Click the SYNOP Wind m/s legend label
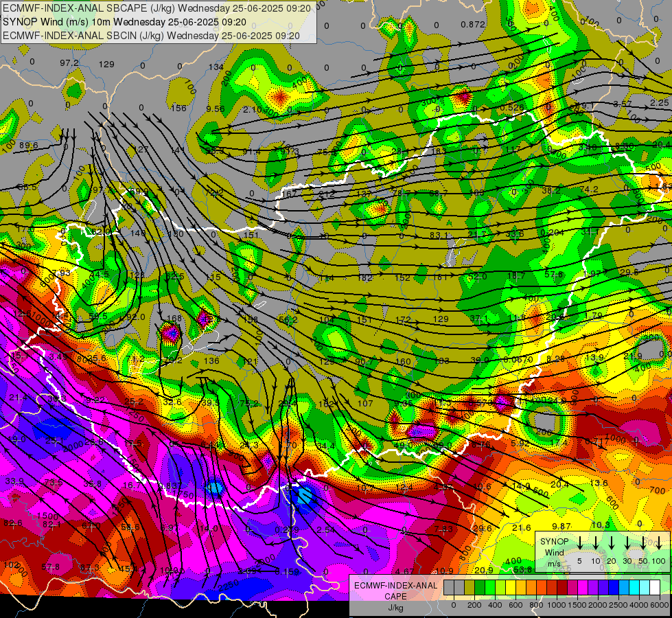 [x=554, y=552]
